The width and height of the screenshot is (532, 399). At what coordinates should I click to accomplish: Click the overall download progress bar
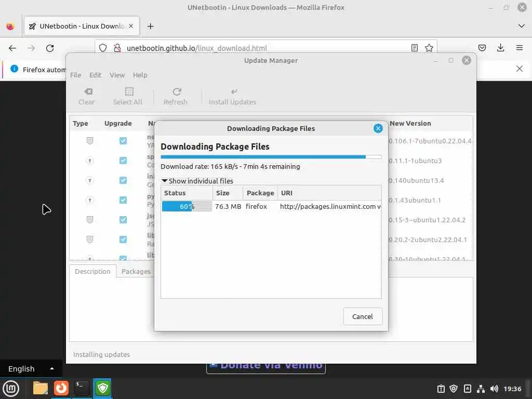click(271, 157)
